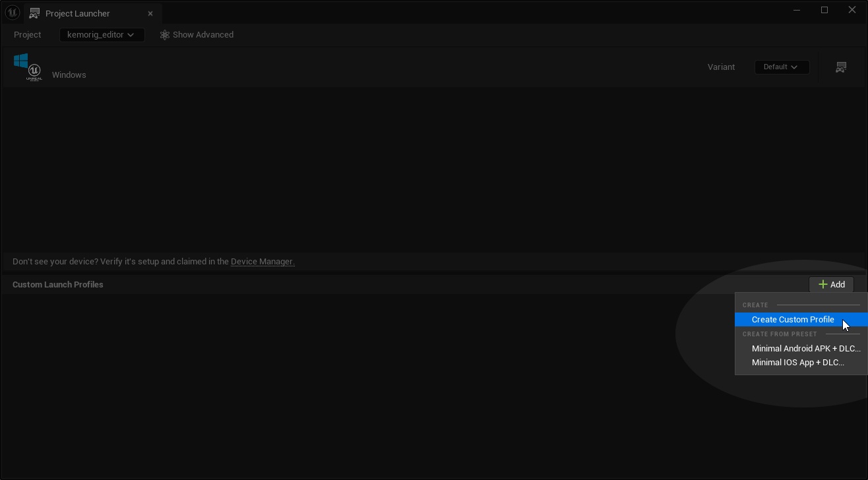Launch Windows using the gamepad-monitor launch icon

[x=841, y=67]
